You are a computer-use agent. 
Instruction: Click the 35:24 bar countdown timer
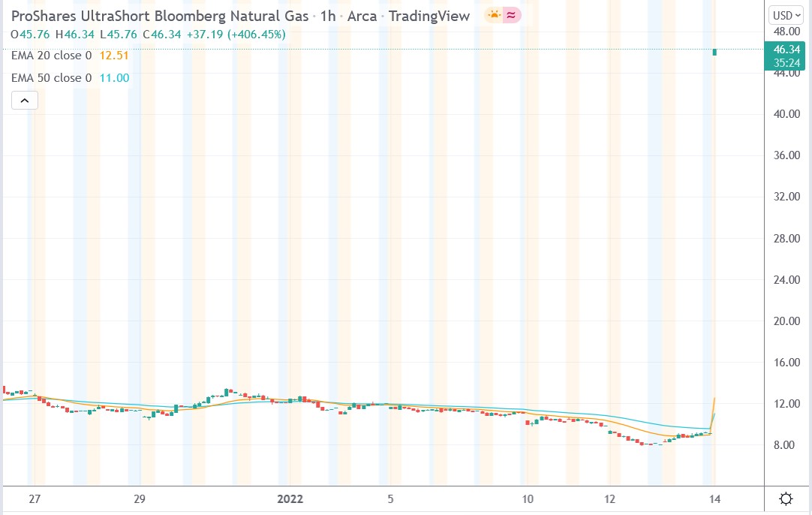click(x=786, y=63)
